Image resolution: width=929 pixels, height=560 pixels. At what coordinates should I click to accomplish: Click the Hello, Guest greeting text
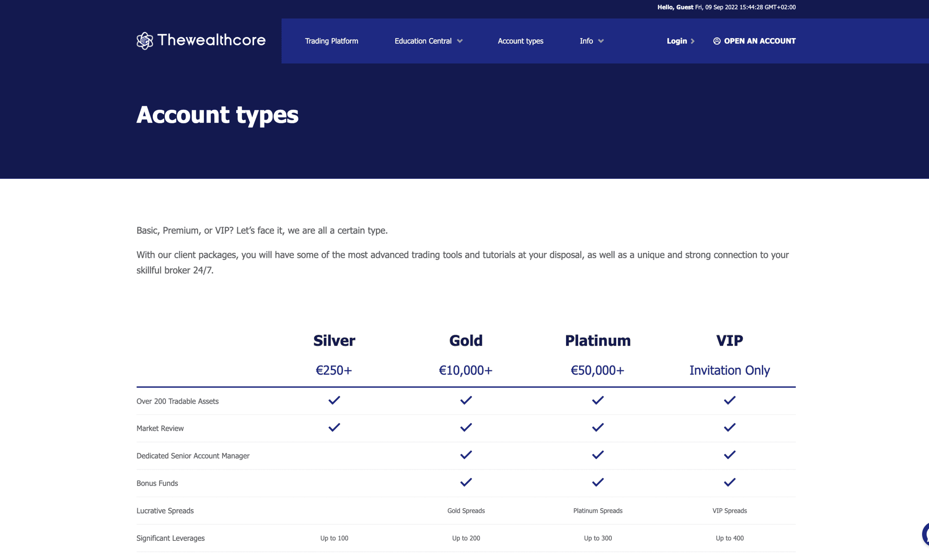coord(675,7)
